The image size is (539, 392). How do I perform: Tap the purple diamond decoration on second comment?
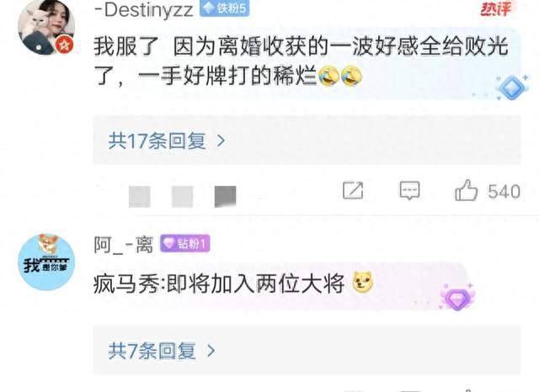coord(456,297)
